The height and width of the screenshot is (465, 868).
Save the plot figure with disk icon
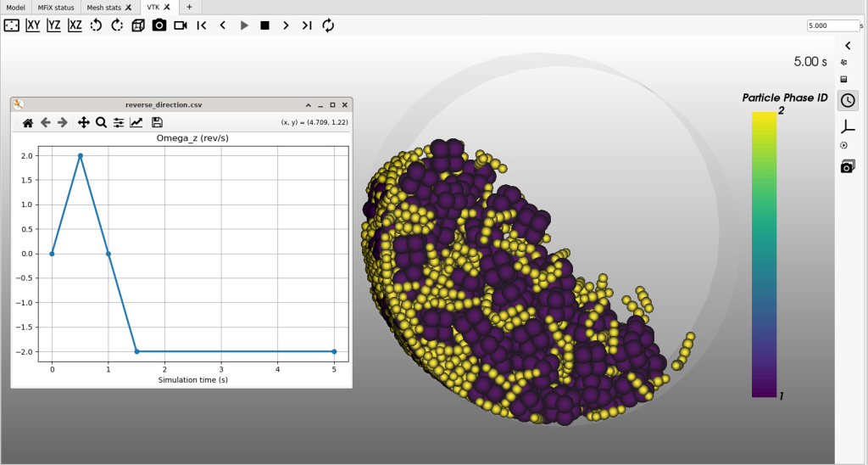157,122
